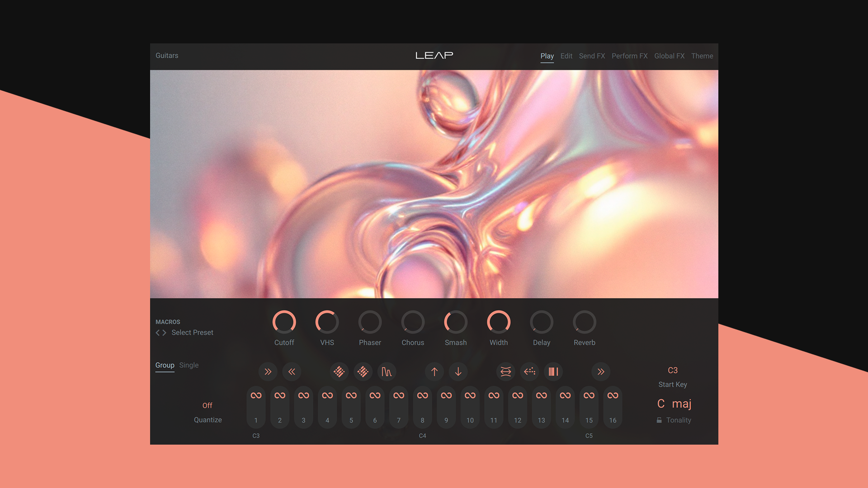
Task: Toggle the infinity loop on pad 12
Action: coord(518,394)
